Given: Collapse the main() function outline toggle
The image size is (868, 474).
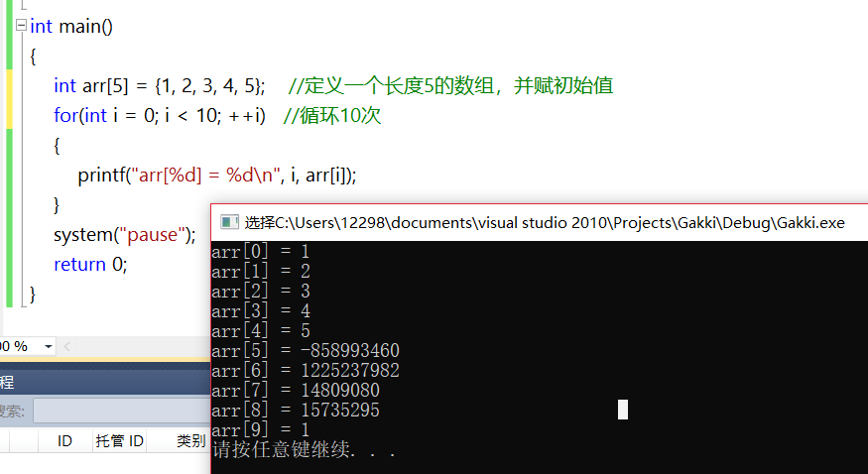Looking at the screenshot, I should (x=21, y=25).
